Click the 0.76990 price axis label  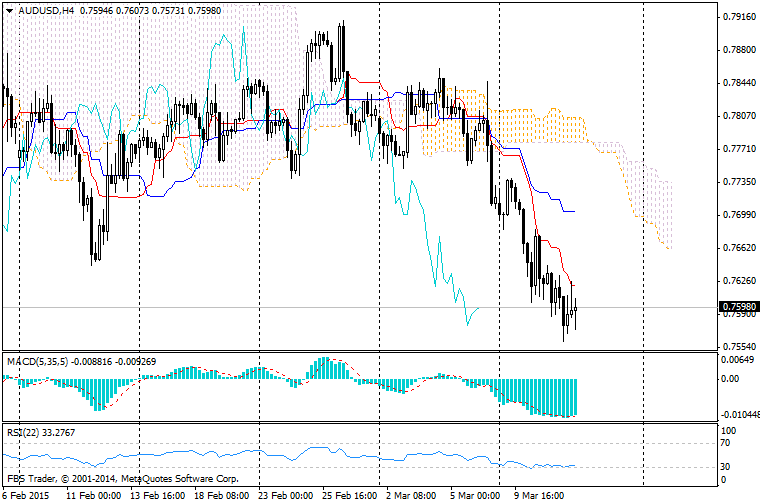pos(738,215)
